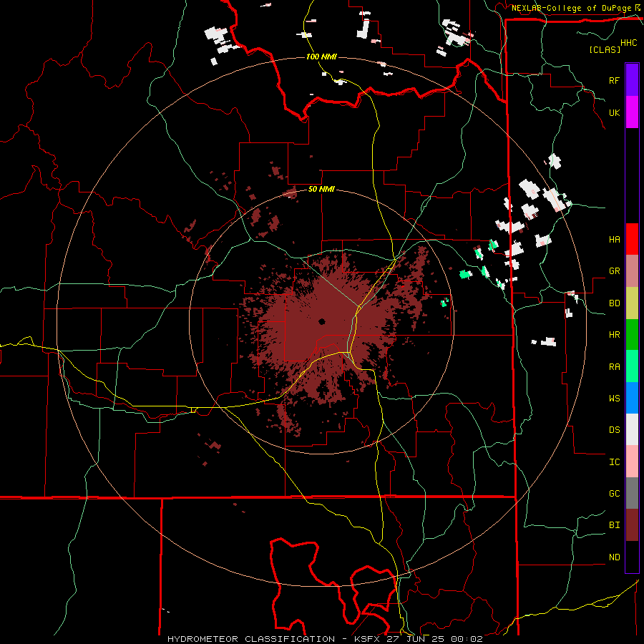Select the IC pink legend swatch

(632, 462)
